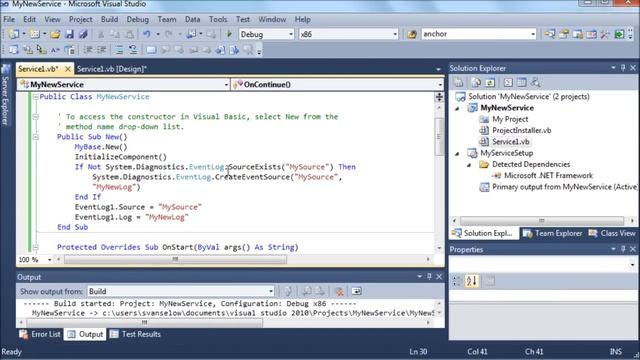
Task: Switch to the Test Results tab
Action: (136, 334)
